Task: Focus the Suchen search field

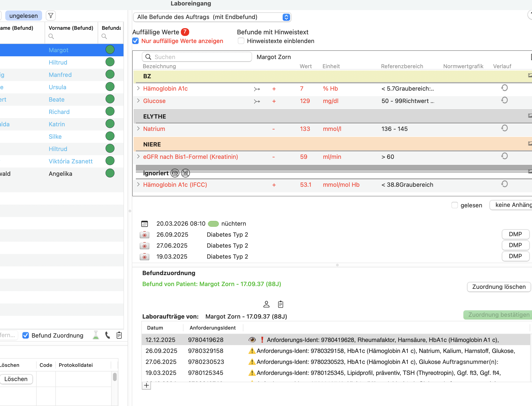Action: tap(197, 57)
